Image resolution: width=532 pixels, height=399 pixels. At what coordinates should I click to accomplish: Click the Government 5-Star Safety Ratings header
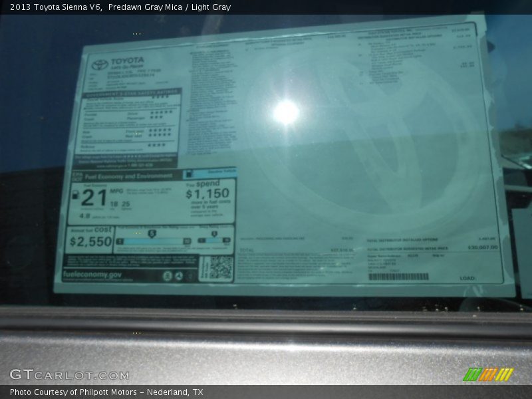(131, 92)
